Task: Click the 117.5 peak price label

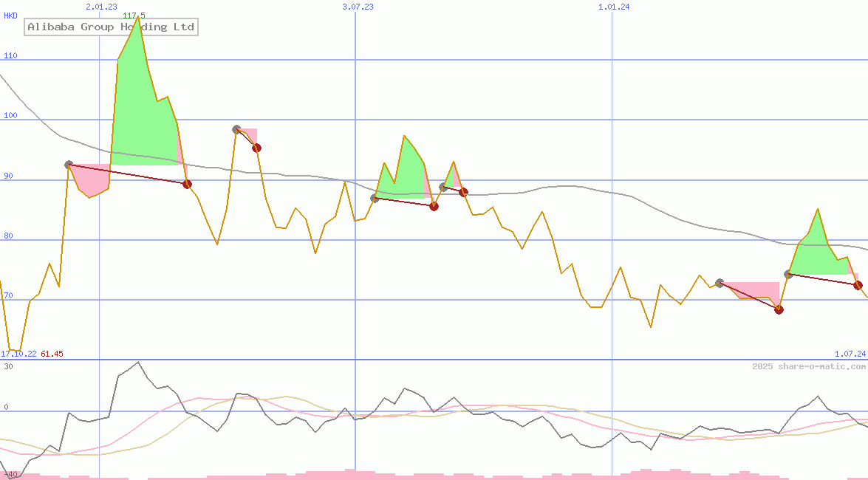Action: (134, 16)
